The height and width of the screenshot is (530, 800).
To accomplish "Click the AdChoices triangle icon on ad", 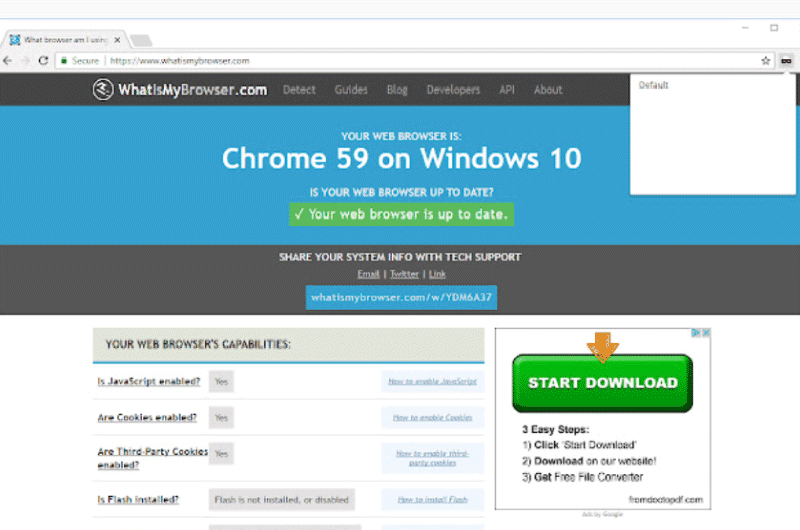I will pyautogui.click(x=695, y=333).
